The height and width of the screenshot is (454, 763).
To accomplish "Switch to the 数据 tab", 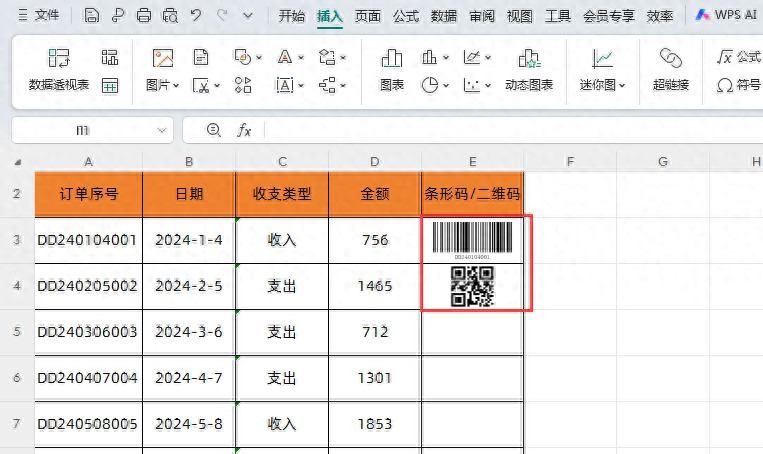I will (444, 16).
